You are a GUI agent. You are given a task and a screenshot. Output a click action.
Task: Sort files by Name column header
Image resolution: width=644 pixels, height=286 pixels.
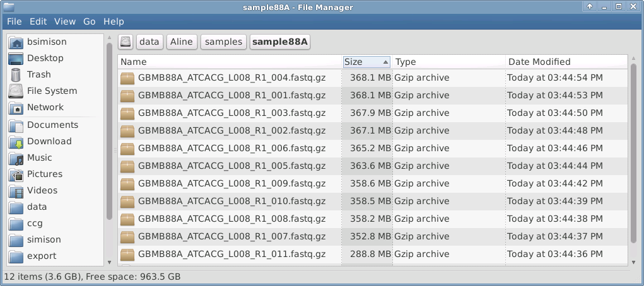click(x=229, y=62)
